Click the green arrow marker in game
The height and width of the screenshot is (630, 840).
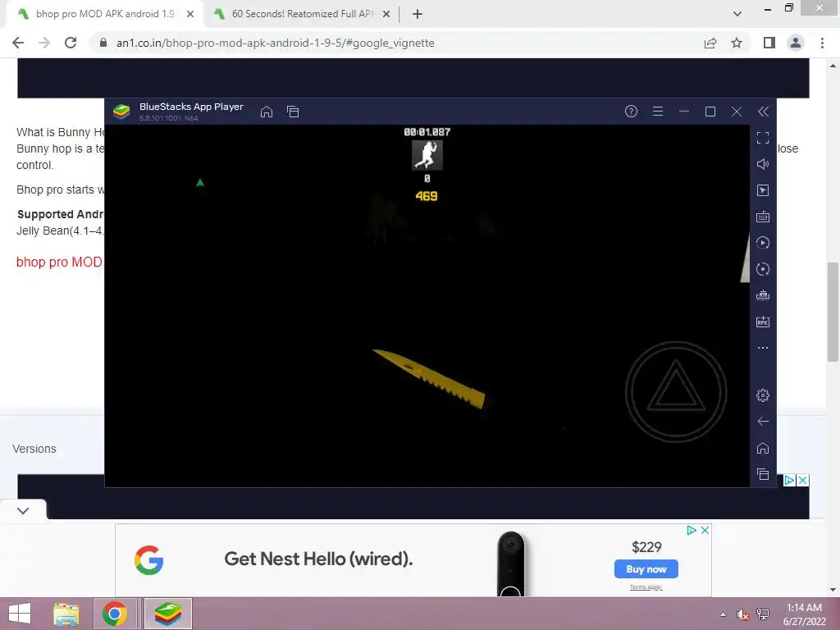pyautogui.click(x=200, y=183)
